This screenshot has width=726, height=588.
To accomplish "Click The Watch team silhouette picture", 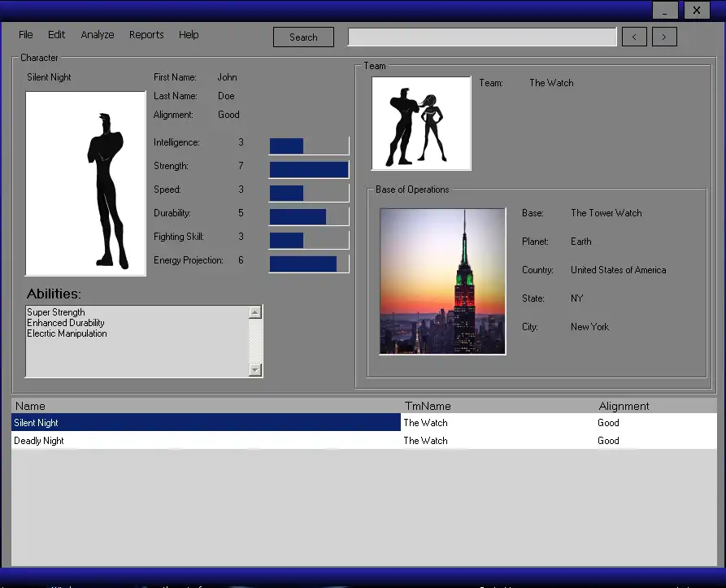I will coord(421,124).
